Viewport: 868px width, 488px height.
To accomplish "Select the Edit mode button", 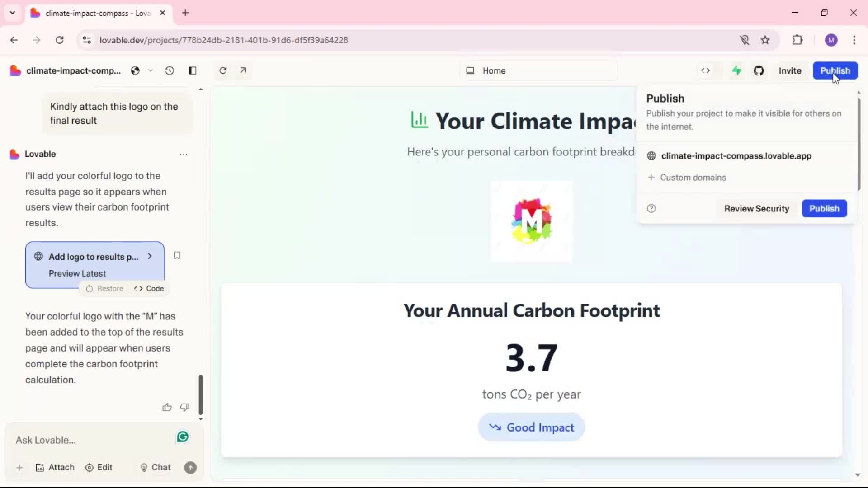I will pyautogui.click(x=99, y=467).
